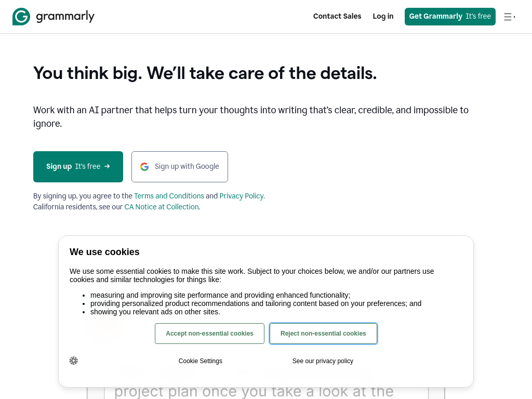This screenshot has width=532, height=399.
Task: Open Cookie Settings in the banner
Action: pyautogui.click(x=201, y=361)
